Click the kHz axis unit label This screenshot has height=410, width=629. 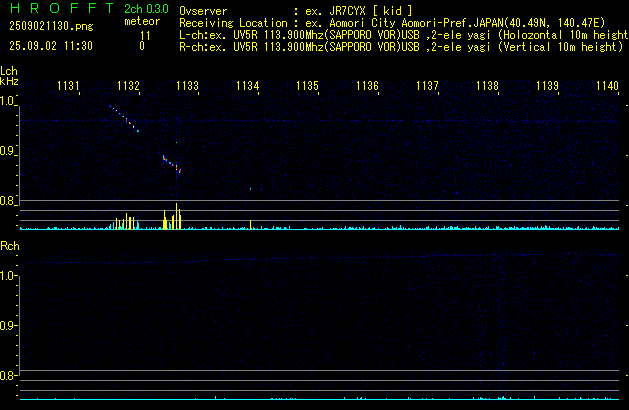(9, 81)
